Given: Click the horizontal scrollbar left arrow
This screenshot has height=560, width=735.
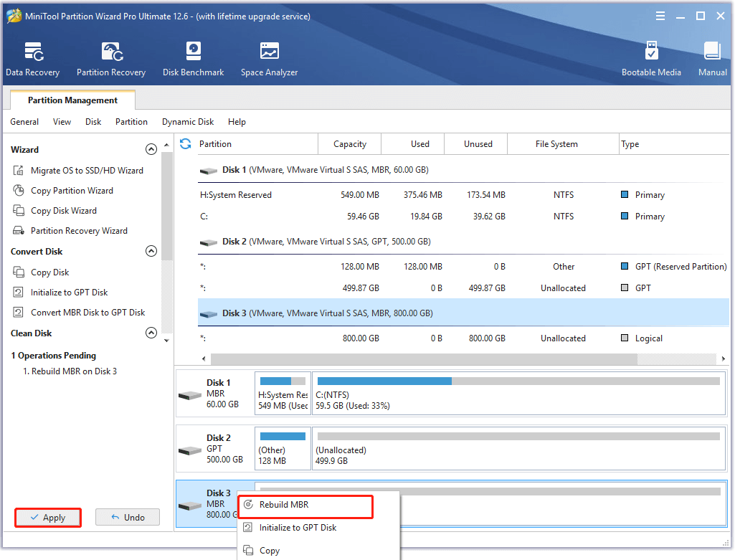Looking at the screenshot, I should [204, 359].
